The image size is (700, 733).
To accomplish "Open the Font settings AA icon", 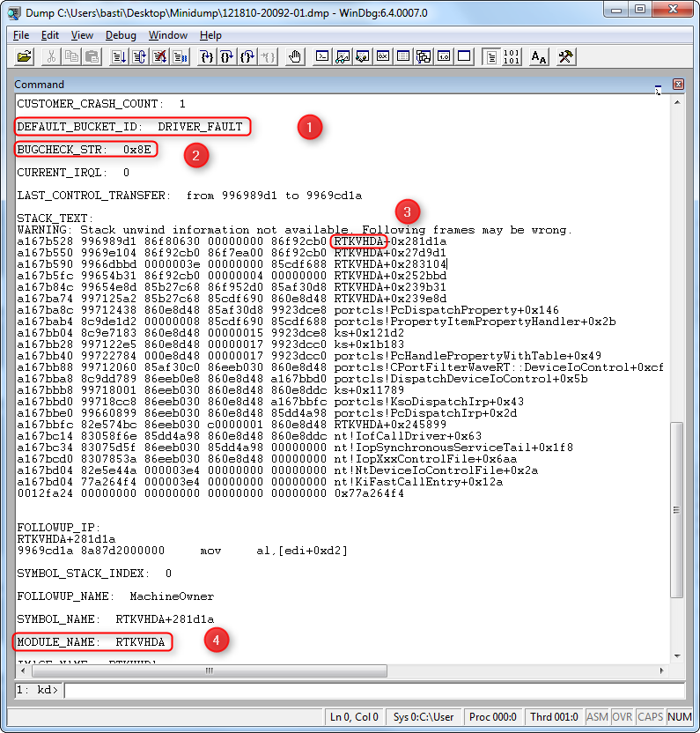I will pyautogui.click(x=540, y=56).
